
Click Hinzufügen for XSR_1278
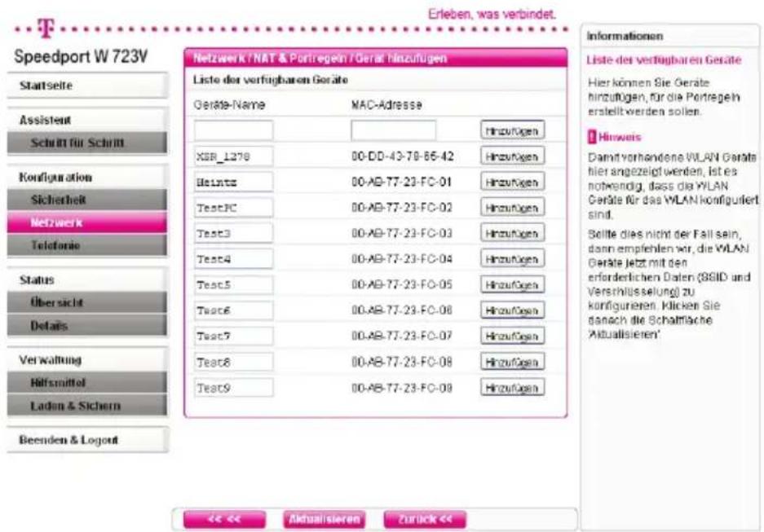point(512,156)
